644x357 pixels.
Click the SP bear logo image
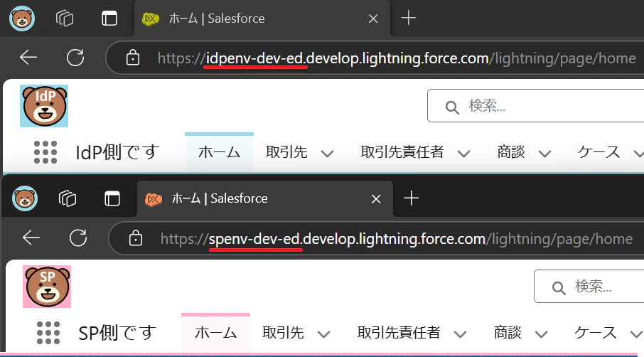tap(47, 287)
